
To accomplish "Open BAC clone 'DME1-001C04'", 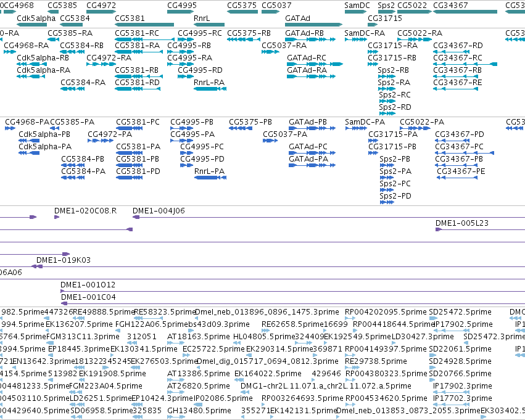I will click(x=88, y=297).
